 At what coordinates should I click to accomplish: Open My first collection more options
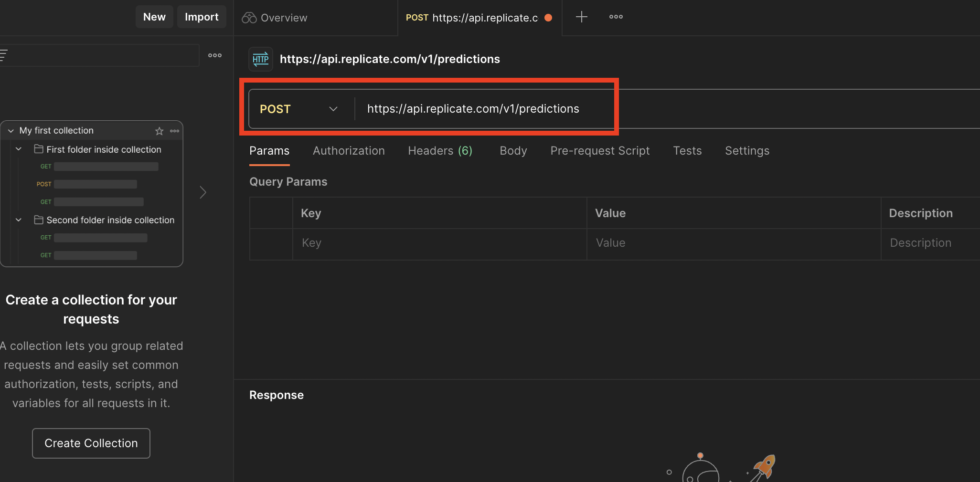point(175,131)
